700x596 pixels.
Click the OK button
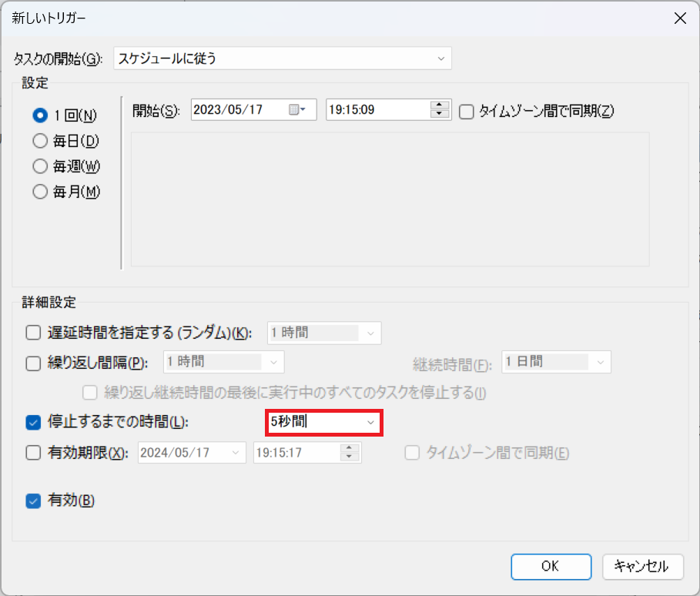551,567
